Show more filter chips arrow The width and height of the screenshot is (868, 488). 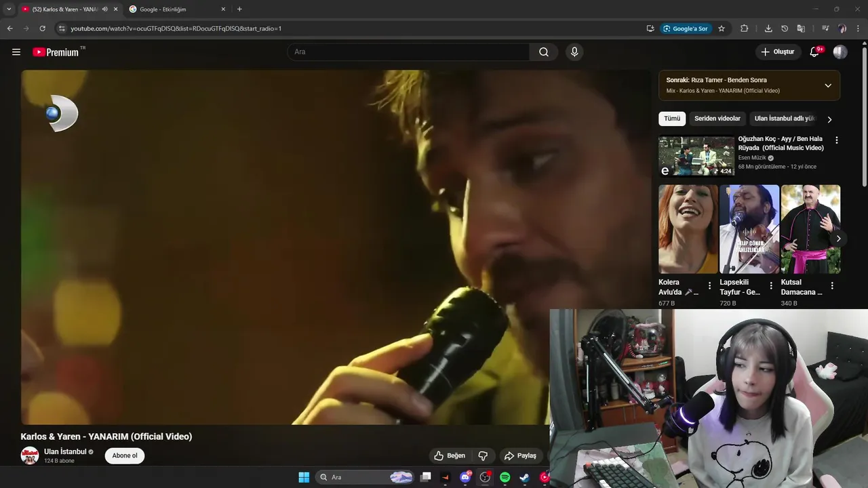tap(829, 119)
